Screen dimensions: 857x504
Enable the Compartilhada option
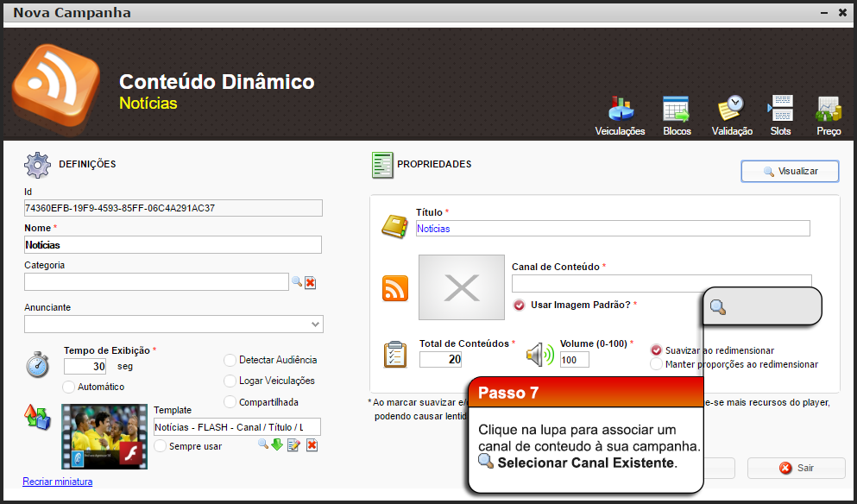tap(230, 402)
